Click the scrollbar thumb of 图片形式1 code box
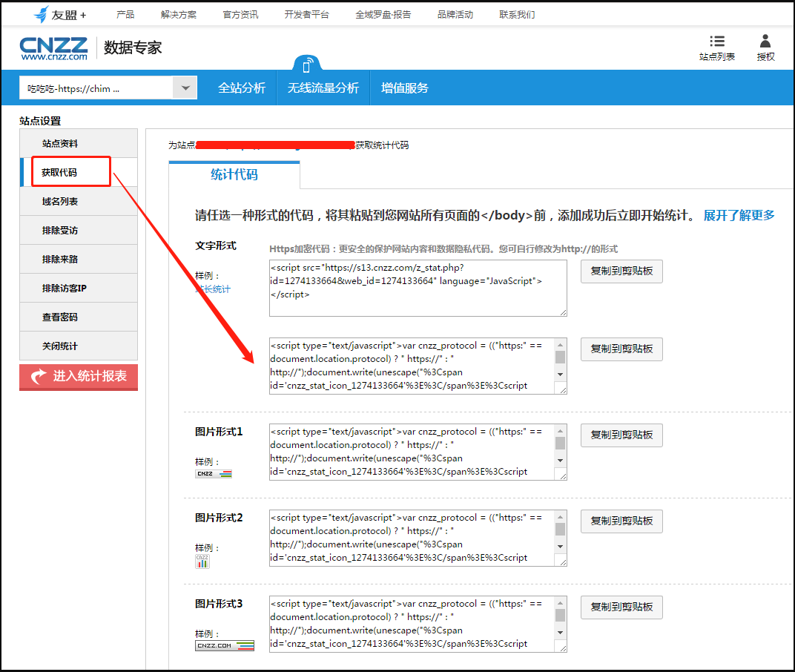Viewport: 795px width, 672px height. (x=560, y=444)
